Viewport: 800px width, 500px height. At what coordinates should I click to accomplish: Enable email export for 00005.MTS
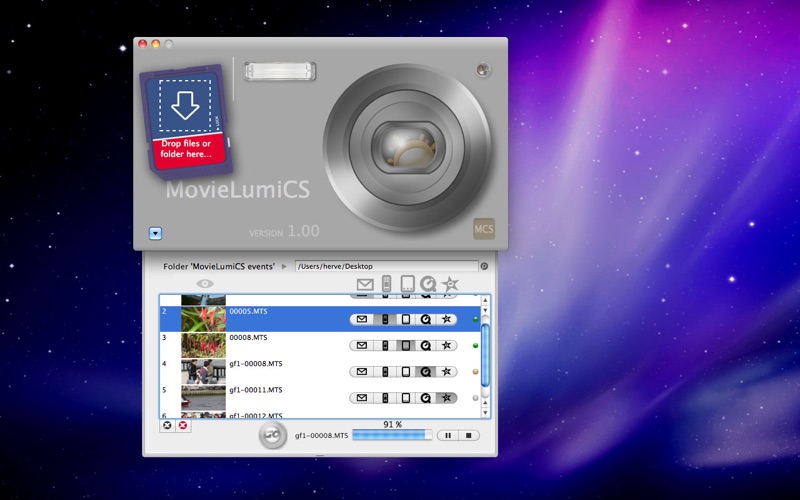(x=362, y=319)
